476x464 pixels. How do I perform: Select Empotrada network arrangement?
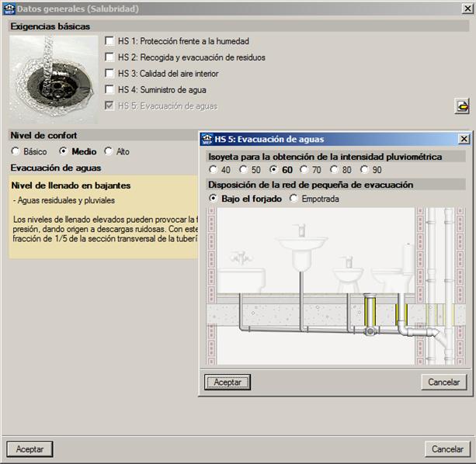[294, 199]
